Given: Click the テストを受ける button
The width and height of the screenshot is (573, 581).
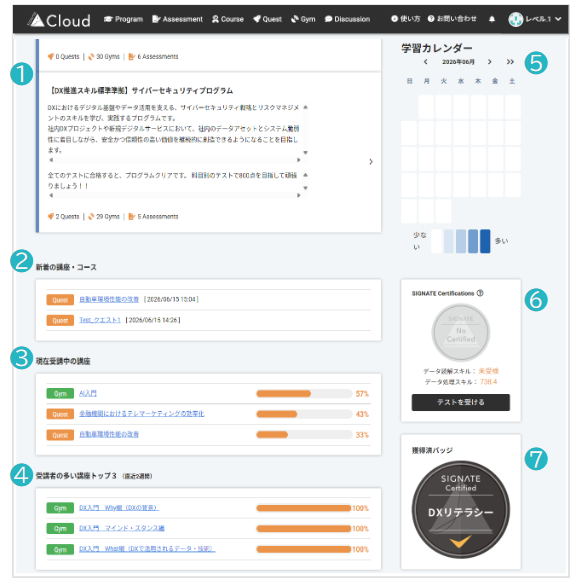Looking at the screenshot, I should click(x=461, y=402).
